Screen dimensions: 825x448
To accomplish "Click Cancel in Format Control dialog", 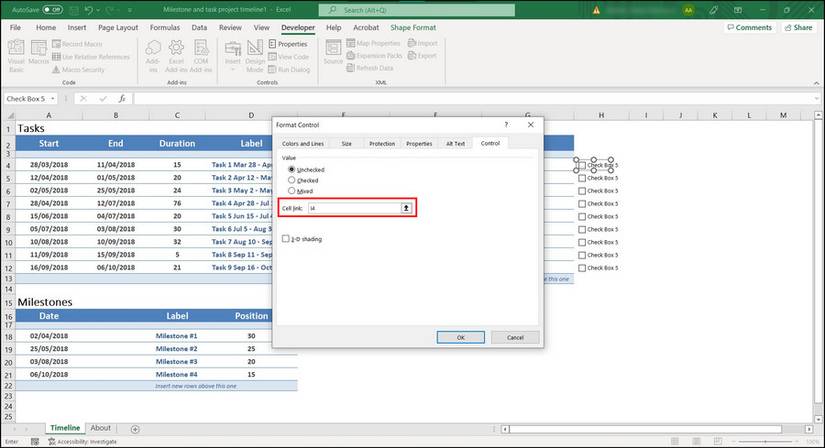I will [x=515, y=337].
